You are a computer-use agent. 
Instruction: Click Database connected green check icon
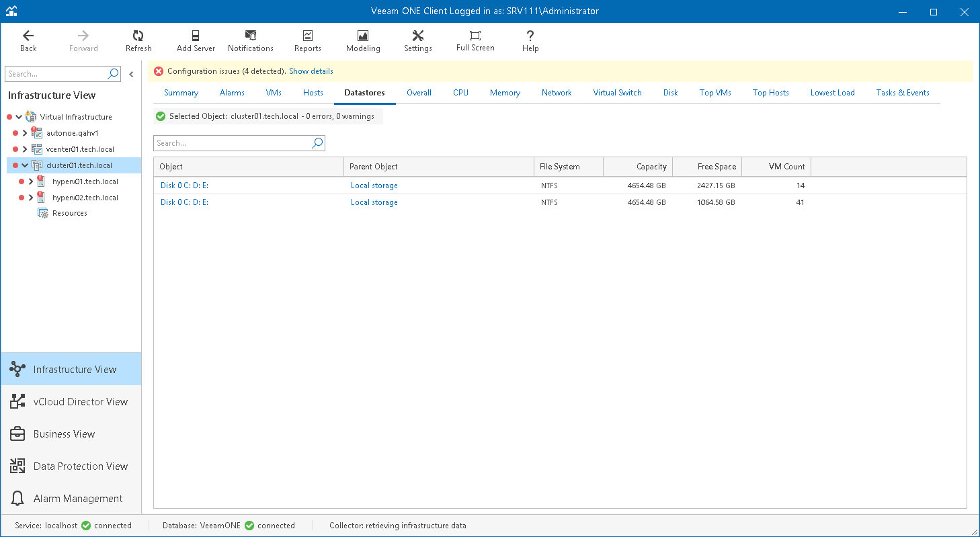click(x=249, y=526)
